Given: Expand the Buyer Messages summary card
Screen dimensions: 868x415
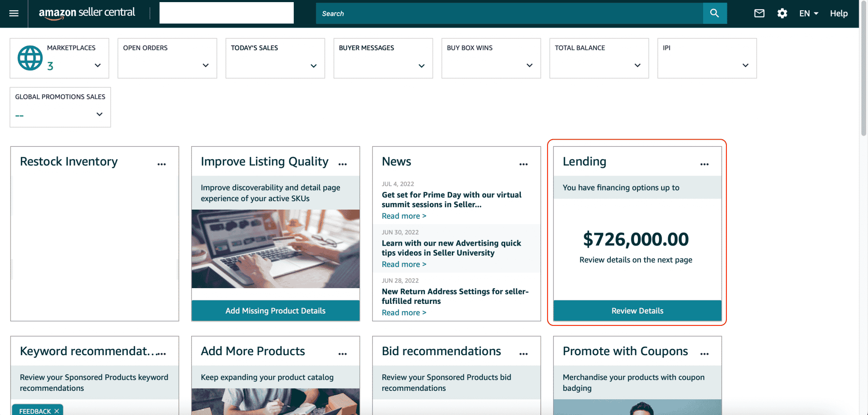Looking at the screenshot, I should click(x=421, y=65).
